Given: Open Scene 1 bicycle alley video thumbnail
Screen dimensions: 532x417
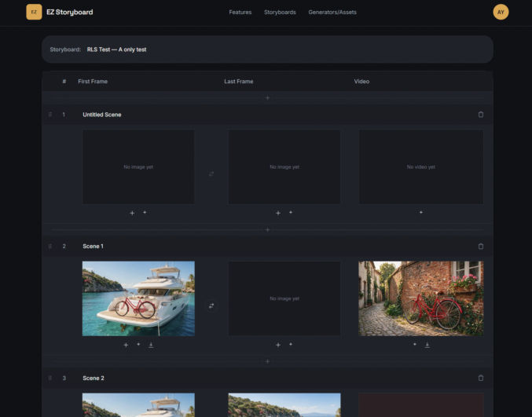Looking at the screenshot, I should [420, 298].
